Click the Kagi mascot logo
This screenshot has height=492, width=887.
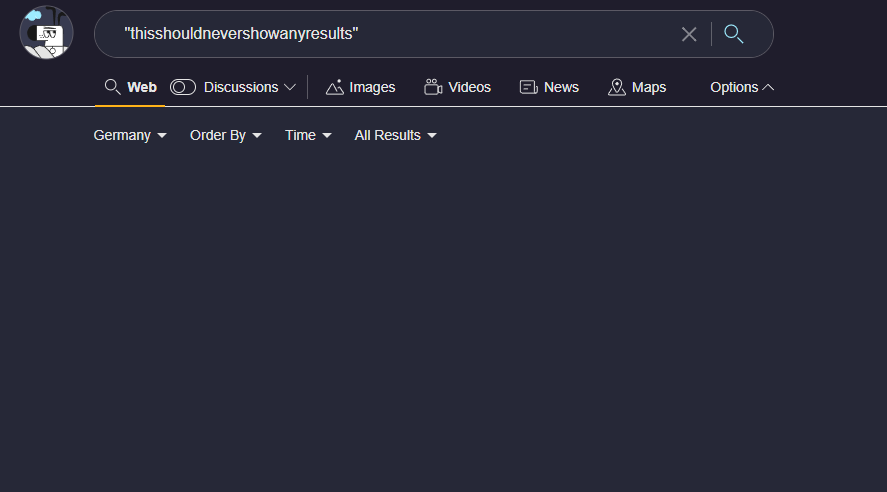point(46,33)
